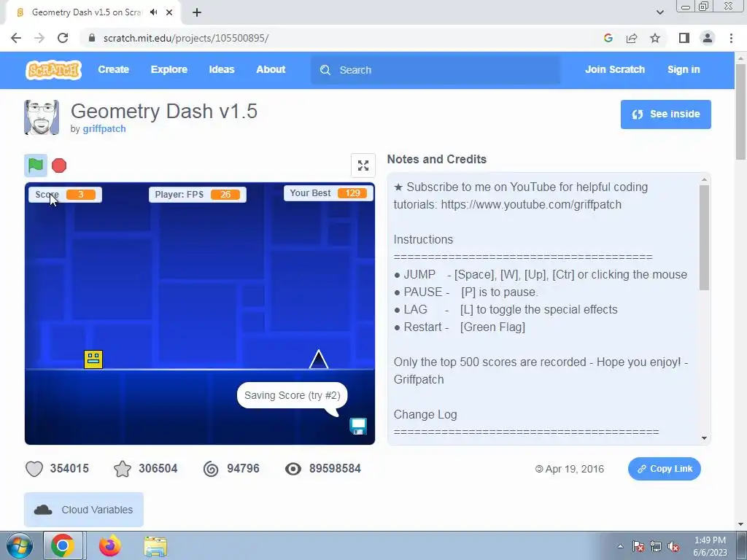
Task: Launch Firefox from the taskbar
Action: click(110, 545)
